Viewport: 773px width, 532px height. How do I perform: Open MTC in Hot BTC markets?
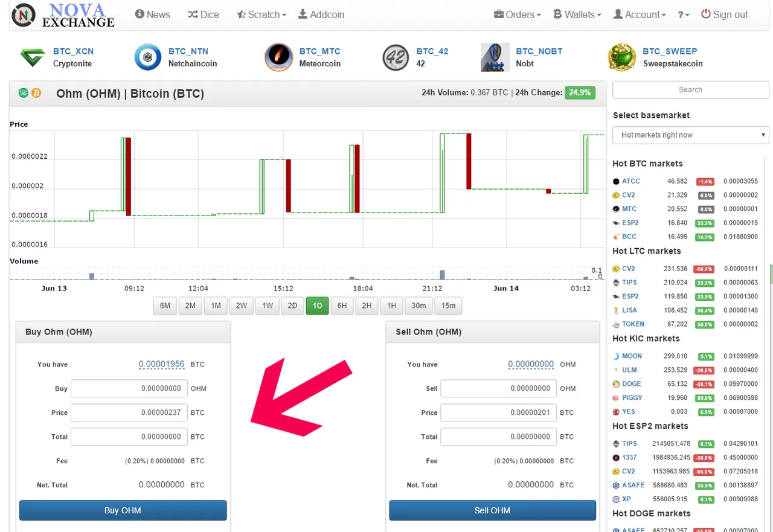click(629, 209)
